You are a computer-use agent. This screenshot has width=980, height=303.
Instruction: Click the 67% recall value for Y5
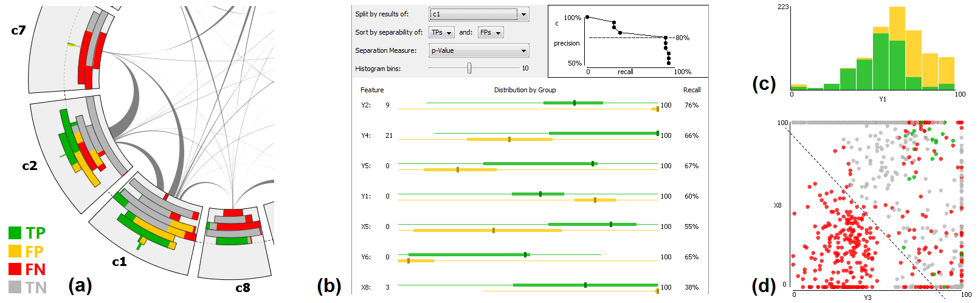[x=691, y=166]
